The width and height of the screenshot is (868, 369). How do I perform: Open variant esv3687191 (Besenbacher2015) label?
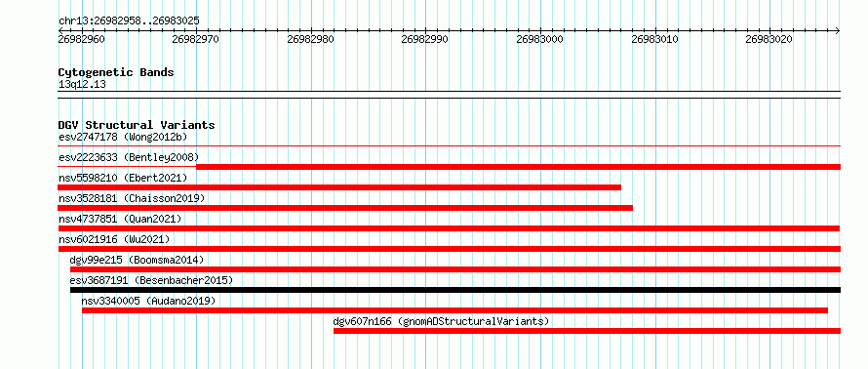pyautogui.click(x=152, y=280)
